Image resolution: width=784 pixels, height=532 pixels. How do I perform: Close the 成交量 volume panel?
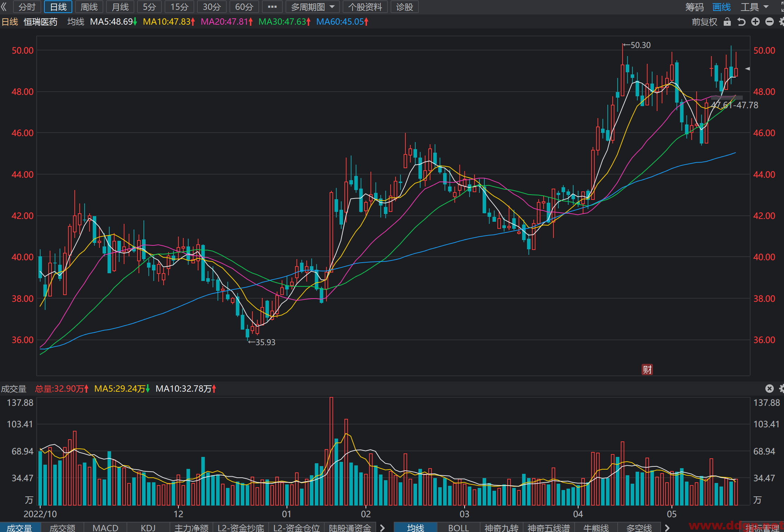click(x=770, y=389)
